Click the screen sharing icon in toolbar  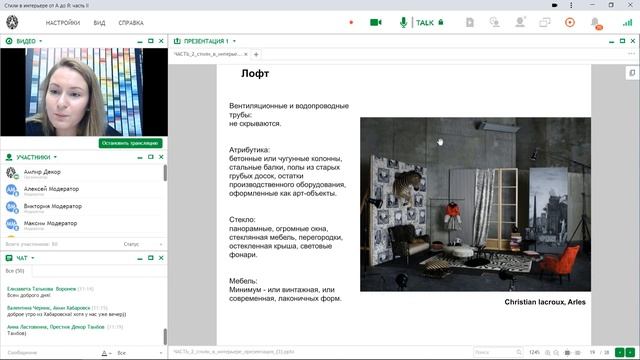(x=495, y=22)
